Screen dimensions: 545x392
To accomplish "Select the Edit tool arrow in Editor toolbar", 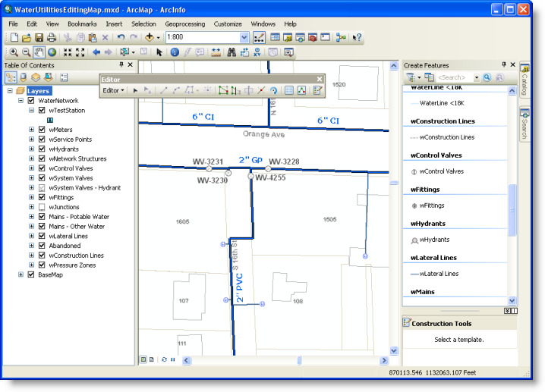I will [136, 90].
